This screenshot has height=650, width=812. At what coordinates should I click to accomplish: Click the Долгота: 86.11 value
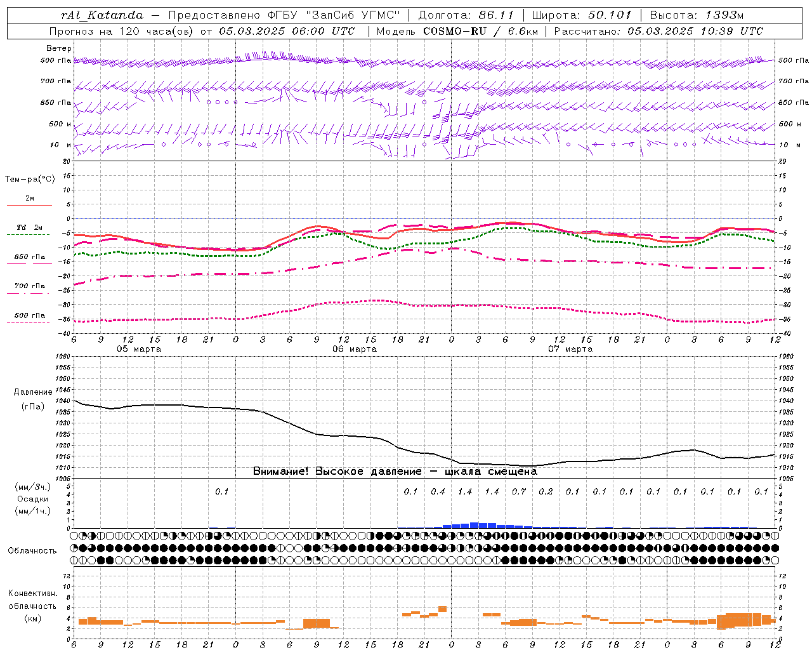[x=466, y=15]
